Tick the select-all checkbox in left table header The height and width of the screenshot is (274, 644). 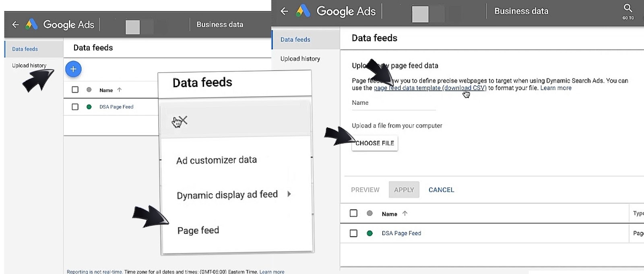click(x=75, y=90)
